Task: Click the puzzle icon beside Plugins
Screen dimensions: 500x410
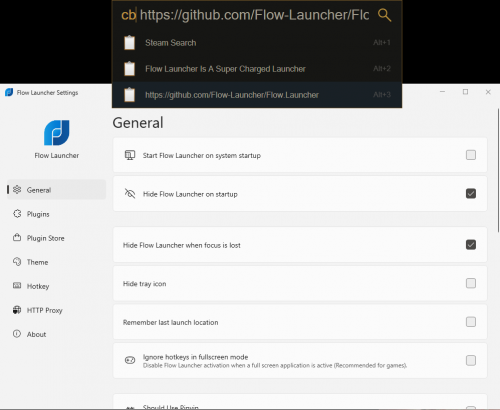Action: point(17,214)
